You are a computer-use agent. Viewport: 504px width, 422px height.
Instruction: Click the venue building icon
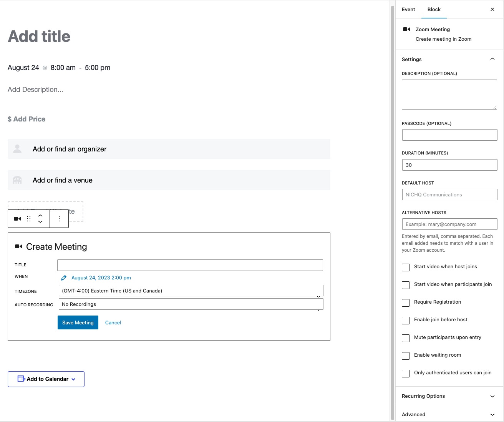pyautogui.click(x=17, y=180)
